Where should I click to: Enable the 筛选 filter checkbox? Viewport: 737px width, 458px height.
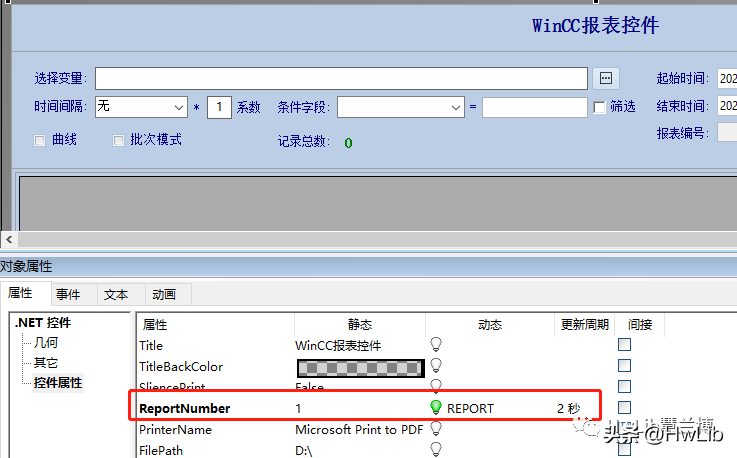[600, 107]
